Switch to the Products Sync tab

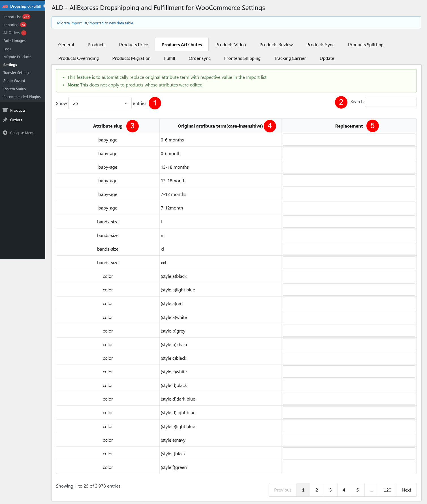tap(320, 45)
